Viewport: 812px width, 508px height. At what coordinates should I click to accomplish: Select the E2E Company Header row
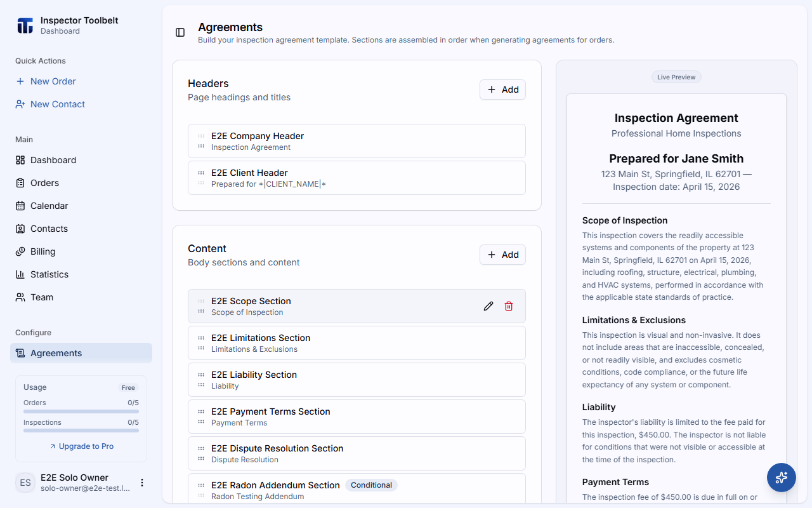click(x=357, y=141)
